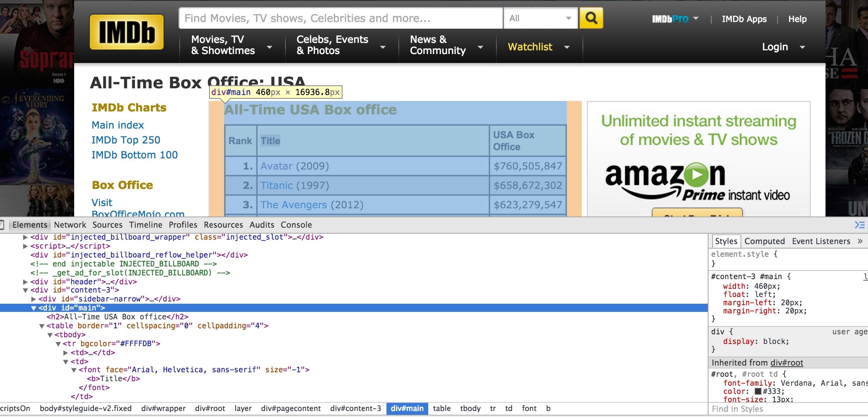Screen dimensions: 868x417
Task: Switch to the Network tab
Action: point(70,225)
